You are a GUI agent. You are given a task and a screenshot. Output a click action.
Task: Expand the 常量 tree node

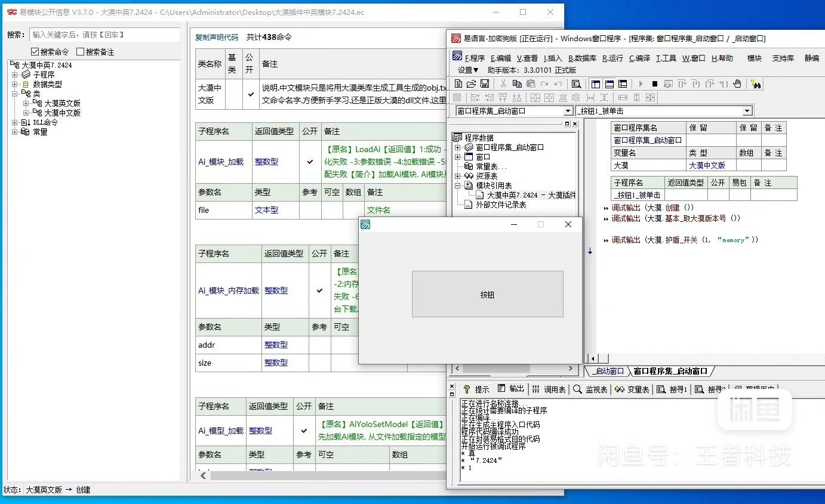point(15,132)
